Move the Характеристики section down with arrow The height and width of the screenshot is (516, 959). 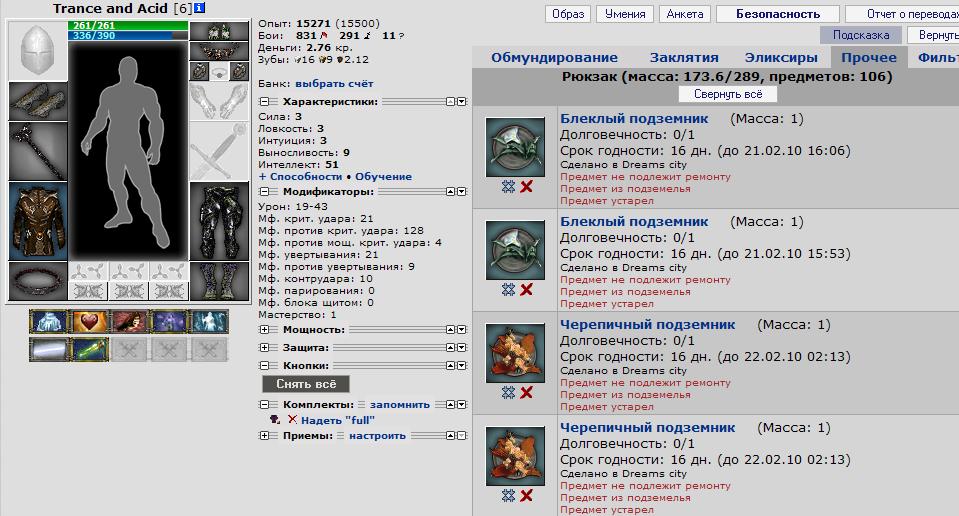click(462, 101)
